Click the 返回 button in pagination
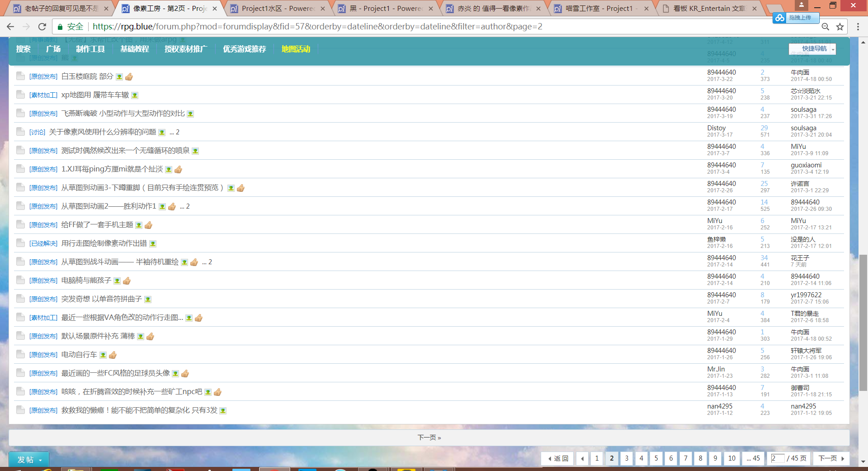 (558, 458)
